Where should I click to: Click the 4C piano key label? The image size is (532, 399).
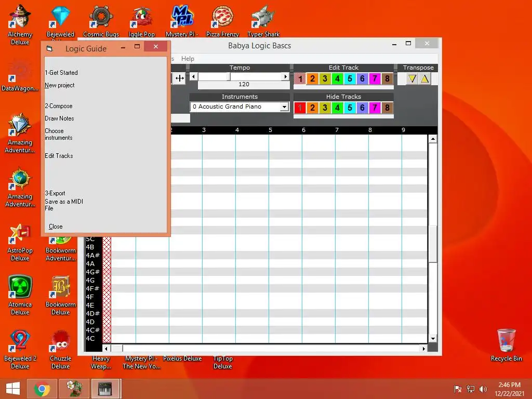tap(90, 338)
